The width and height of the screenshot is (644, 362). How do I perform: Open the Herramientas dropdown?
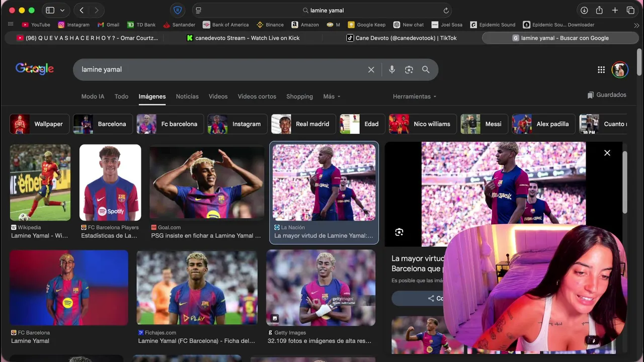point(415,97)
